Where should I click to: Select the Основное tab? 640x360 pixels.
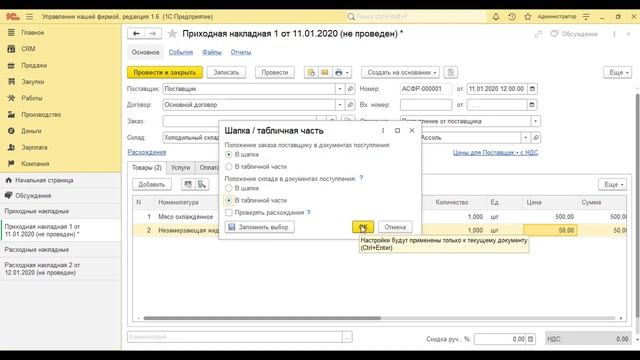(145, 52)
